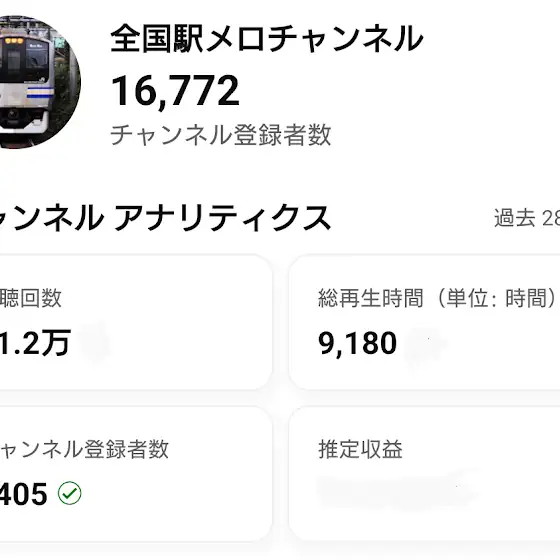Select the 9,180 watch time value
The width and height of the screenshot is (560, 560).
[x=358, y=343]
